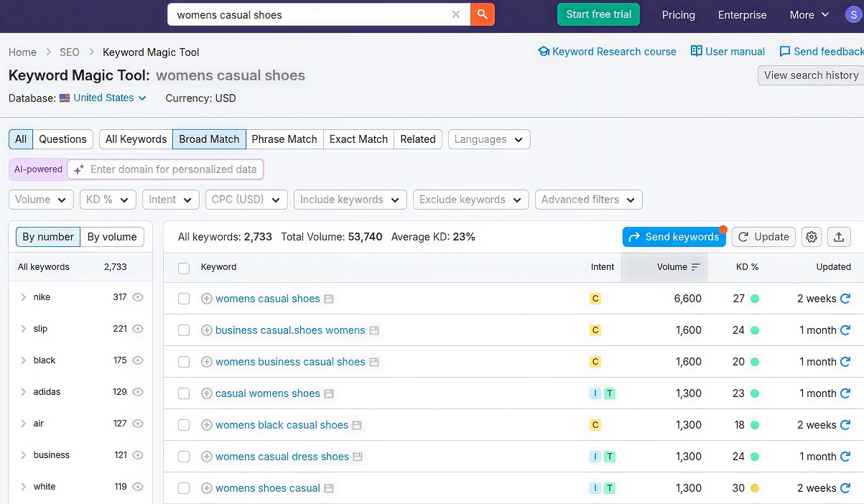Select the Phrase Match tab
This screenshot has height=504, width=864.
pyautogui.click(x=284, y=139)
